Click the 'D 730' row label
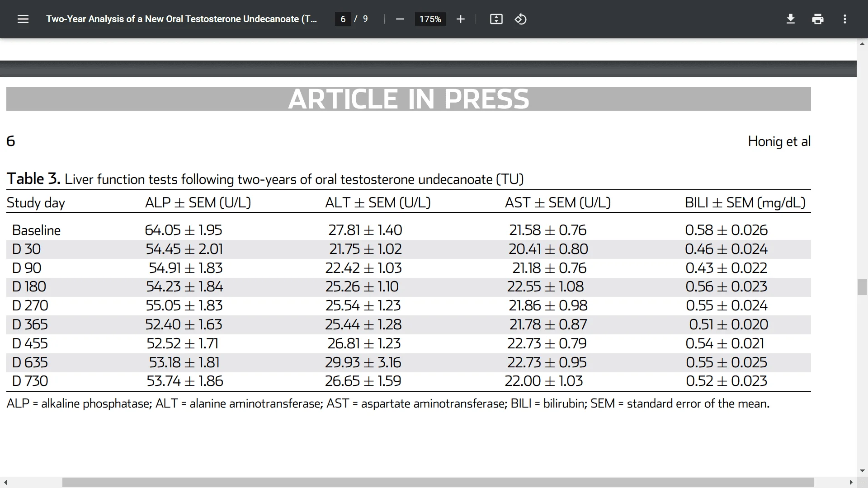The image size is (868, 488). coord(30,381)
